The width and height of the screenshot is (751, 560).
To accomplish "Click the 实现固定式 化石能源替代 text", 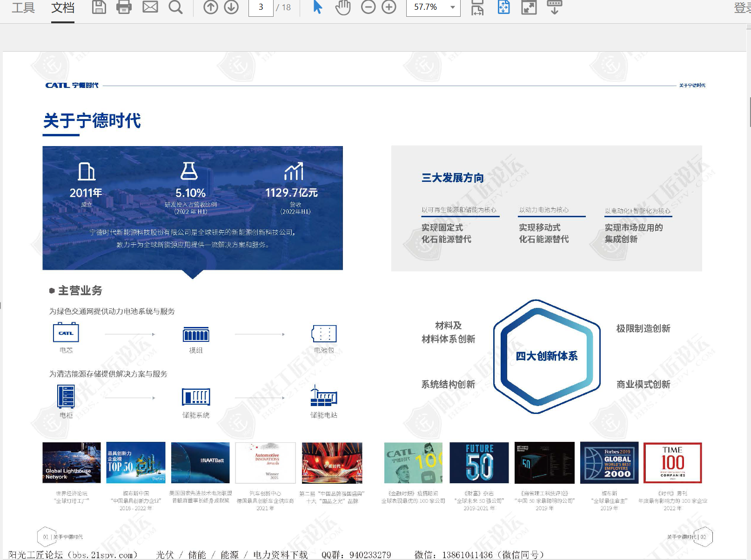I will coord(446,233).
